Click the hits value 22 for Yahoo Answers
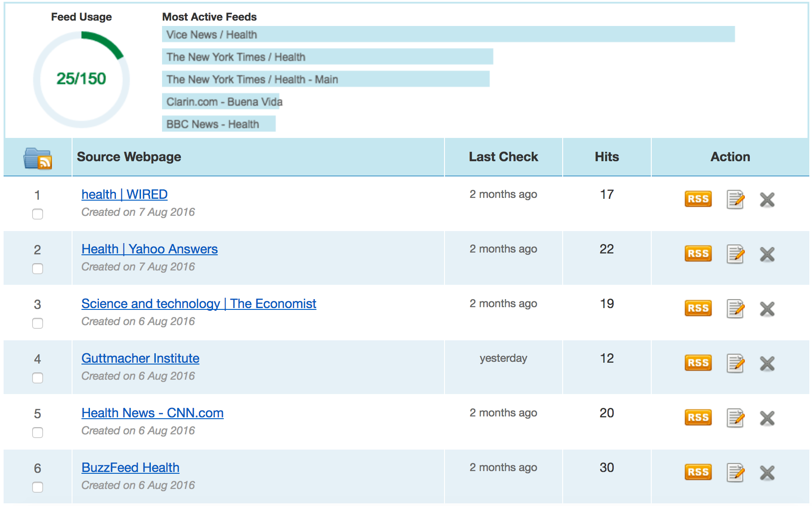Viewport: 812px width, 506px height. pyautogui.click(x=607, y=249)
